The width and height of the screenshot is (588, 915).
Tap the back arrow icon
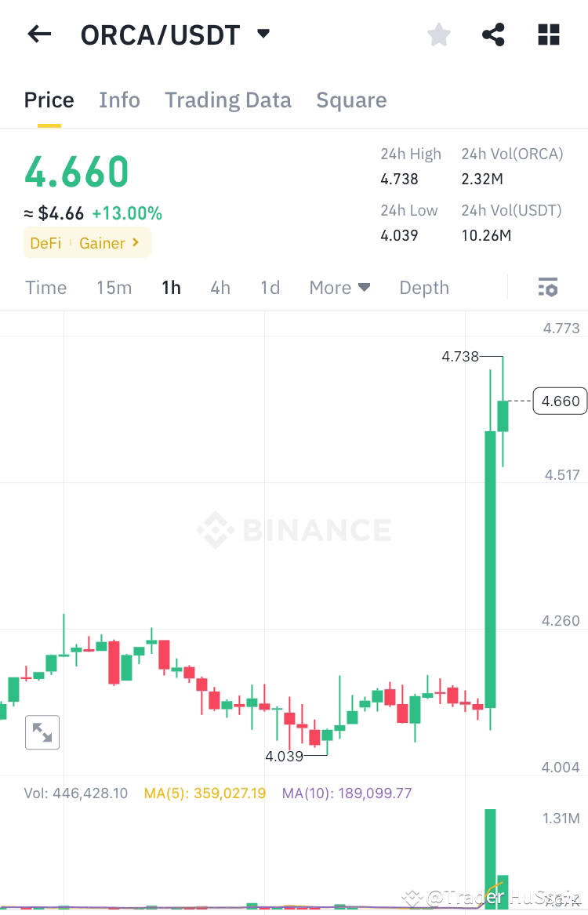39,34
